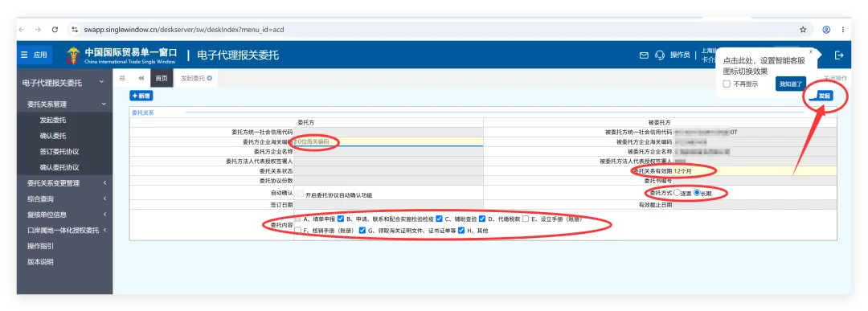This screenshot has height=311, width=868.
Task: Bookmark this page with the star icon
Action: tap(803, 29)
